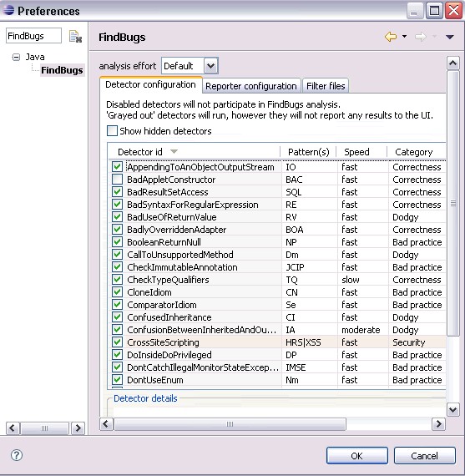This screenshot has width=465, height=476.
Task: Click the help question mark icon
Action: 17,455
